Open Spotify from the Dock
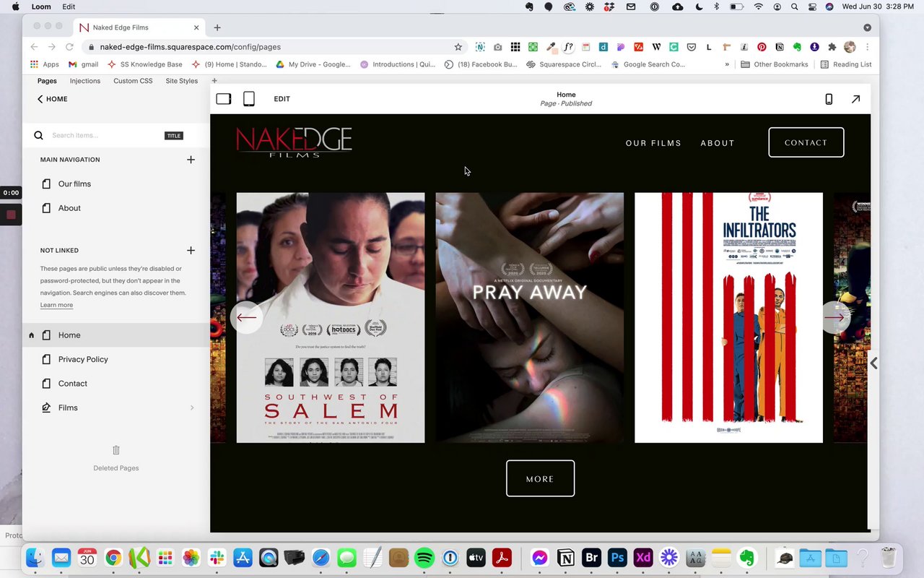This screenshot has height=578, width=924. [x=424, y=558]
